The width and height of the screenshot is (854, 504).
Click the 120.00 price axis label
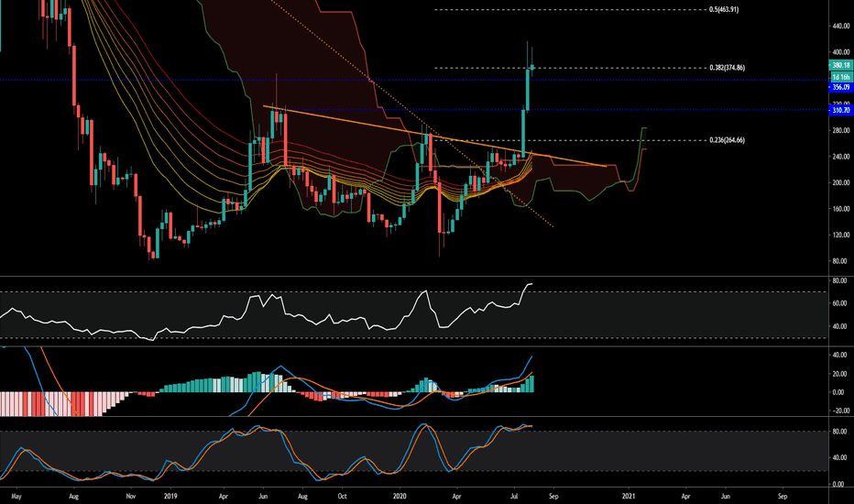point(841,236)
